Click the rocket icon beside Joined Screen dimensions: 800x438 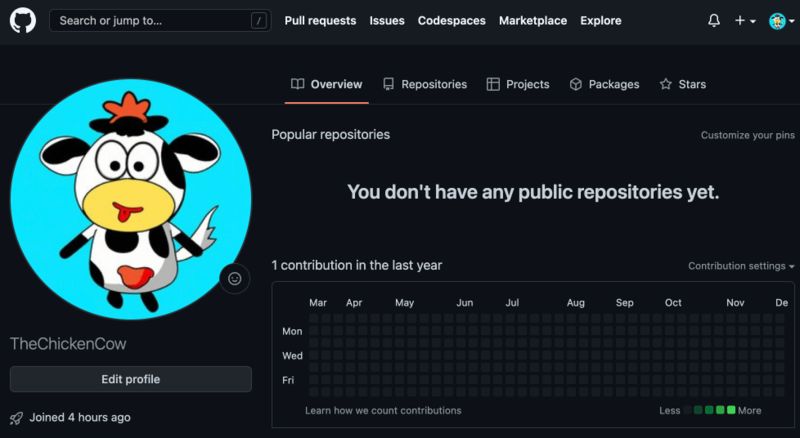click(x=16, y=418)
